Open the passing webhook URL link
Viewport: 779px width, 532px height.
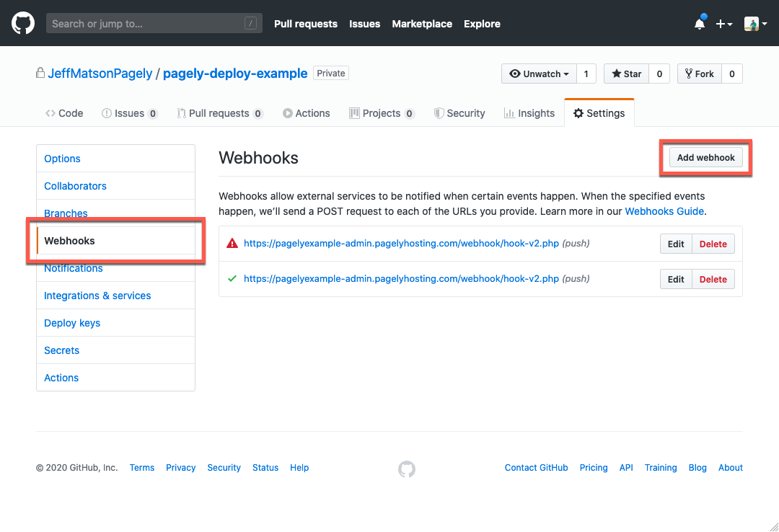point(402,279)
